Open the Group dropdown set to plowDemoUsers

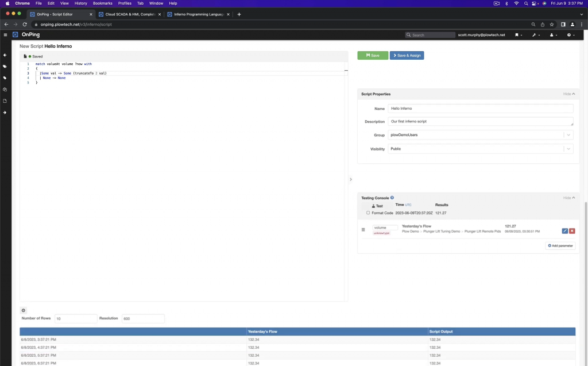click(481, 135)
